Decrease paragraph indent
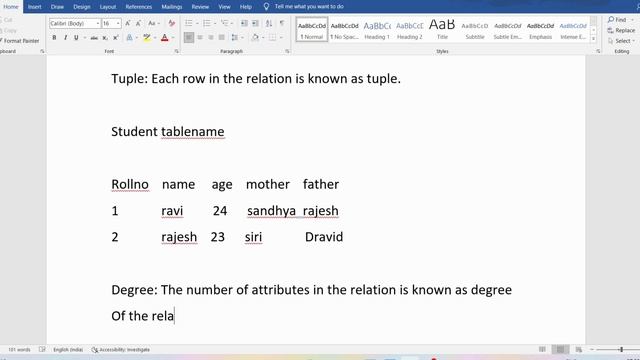This screenshot has width=640, height=360. [x=244, y=24]
